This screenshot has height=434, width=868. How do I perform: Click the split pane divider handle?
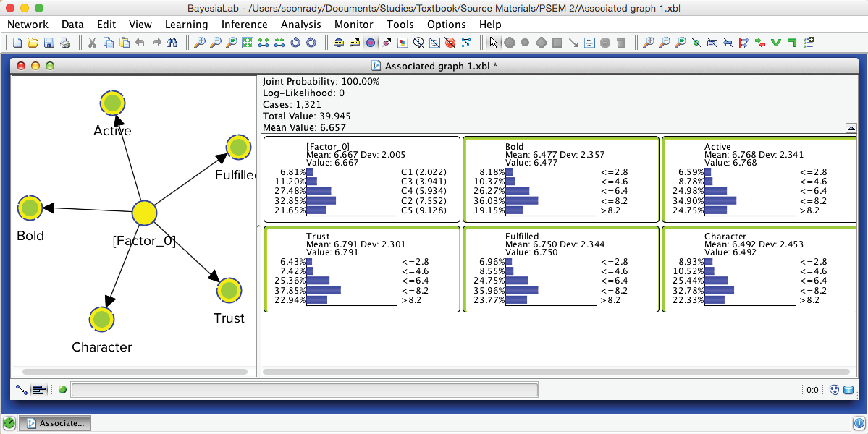pyautogui.click(x=259, y=226)
